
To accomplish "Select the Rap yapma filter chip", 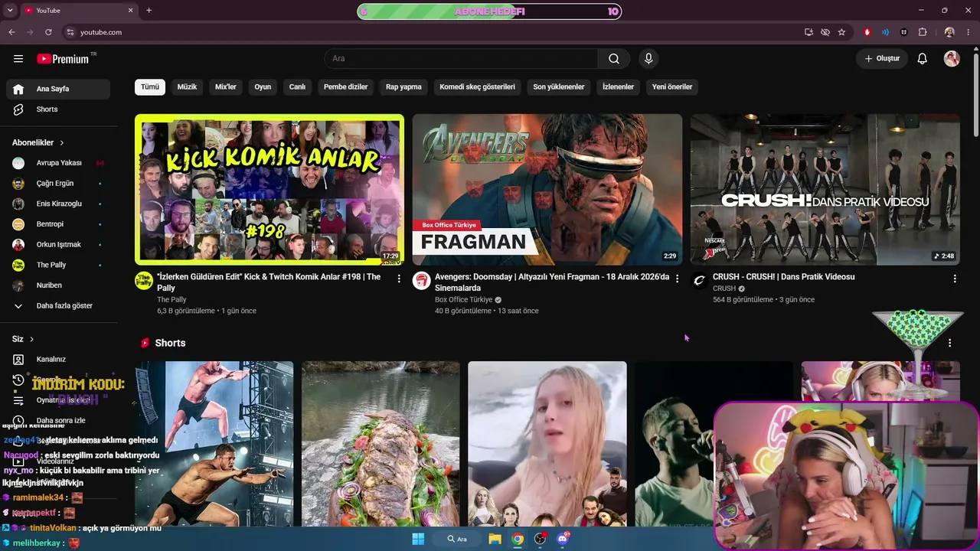I will tap(403, 86).
